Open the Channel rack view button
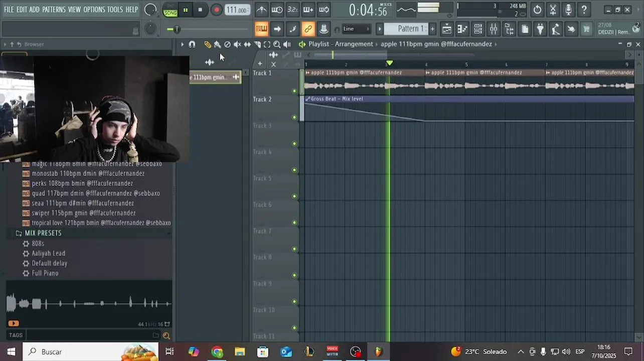The width and height of the screenshot is (644, 361). [x=478, y=29]
